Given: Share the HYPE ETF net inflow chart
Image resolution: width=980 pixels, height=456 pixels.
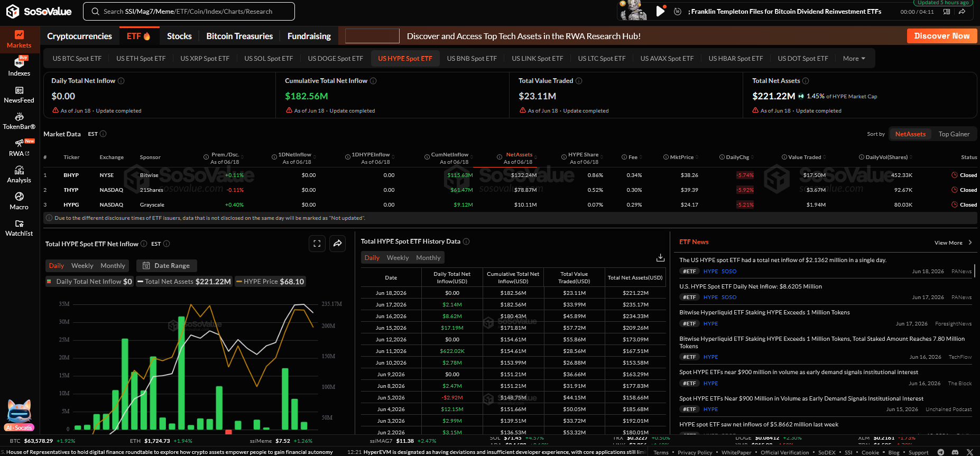Looking at the screenshot, I should click(x=337, y=244).
